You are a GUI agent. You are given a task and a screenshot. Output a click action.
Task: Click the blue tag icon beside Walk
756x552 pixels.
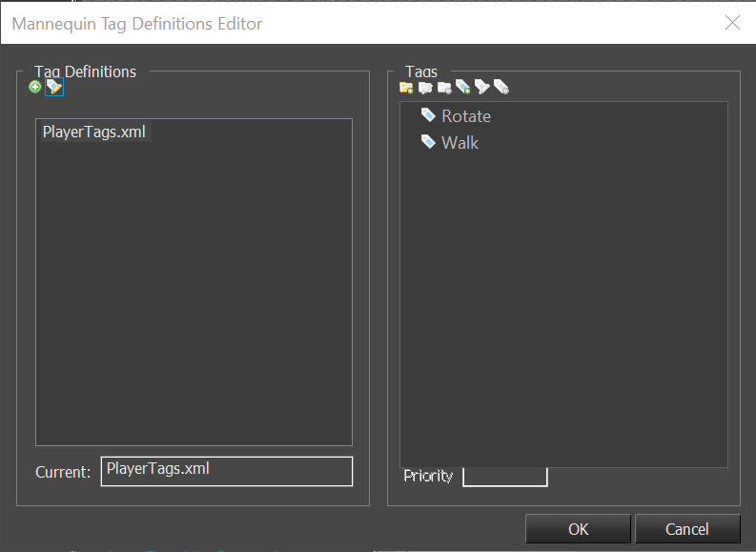(429, 142)
